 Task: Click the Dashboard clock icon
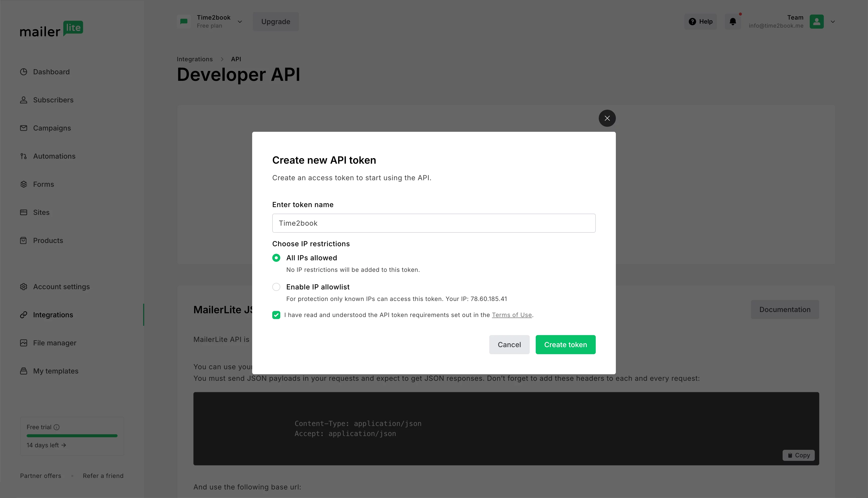pyautogui.click(x=24, y=72)
